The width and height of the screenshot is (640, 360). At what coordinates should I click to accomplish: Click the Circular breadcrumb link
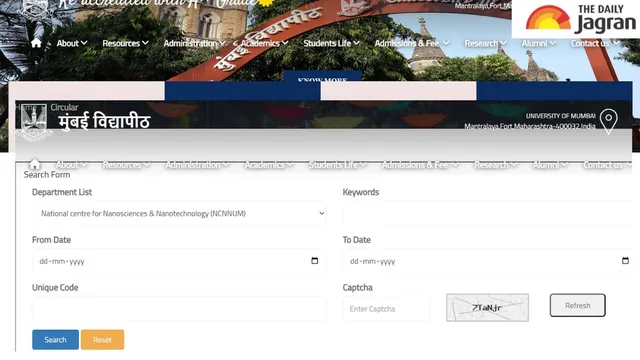(64, 107)
